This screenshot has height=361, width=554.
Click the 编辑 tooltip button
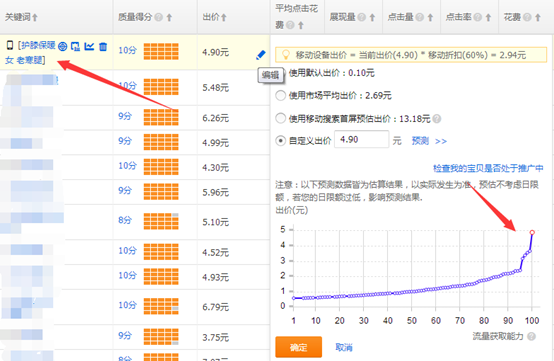[271, 75]
